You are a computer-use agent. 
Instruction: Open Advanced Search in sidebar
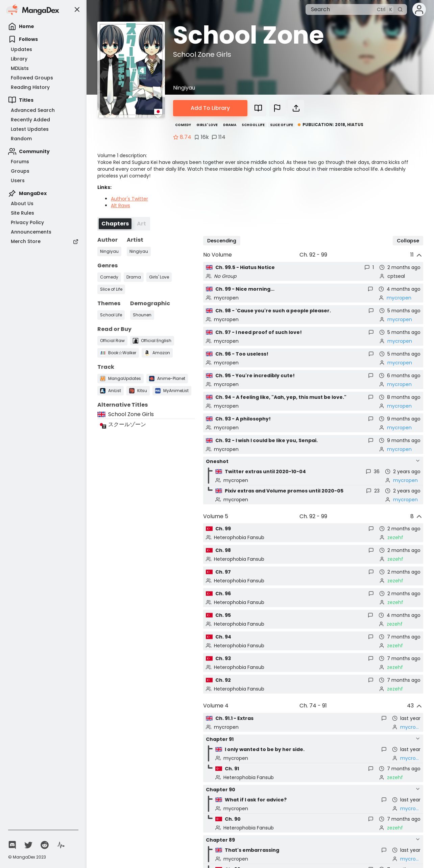tap(33, 110)
